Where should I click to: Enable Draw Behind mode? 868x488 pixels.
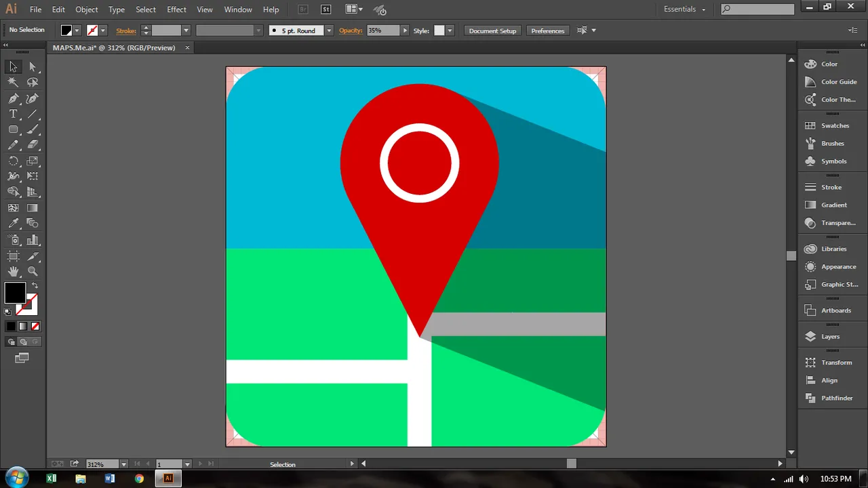[x=23, y=342]
